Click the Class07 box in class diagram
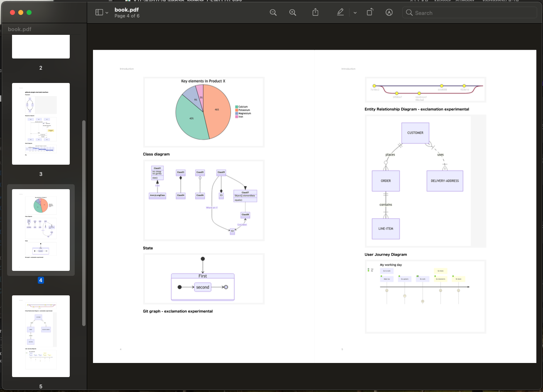 (x=245, y=196)
